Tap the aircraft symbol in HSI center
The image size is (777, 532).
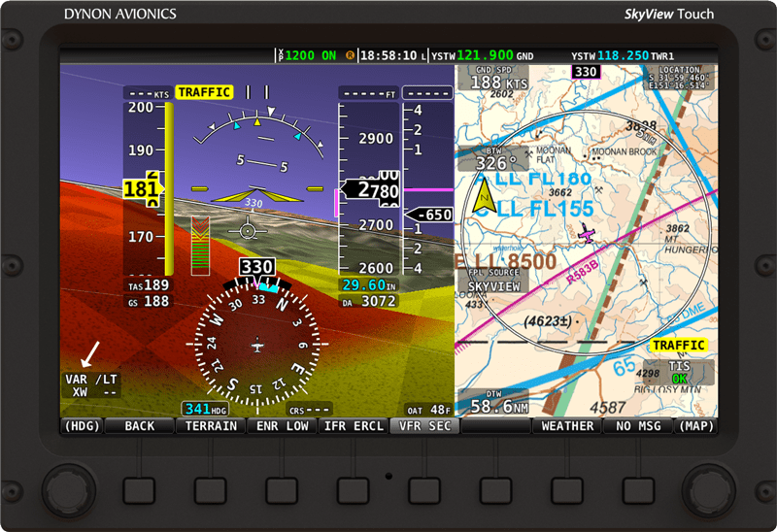coord(257,346)
